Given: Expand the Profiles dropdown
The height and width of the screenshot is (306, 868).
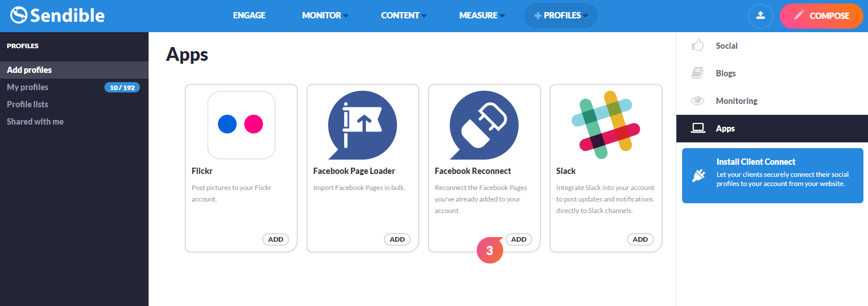Looking at the screenshot, I should pos(560,16).
